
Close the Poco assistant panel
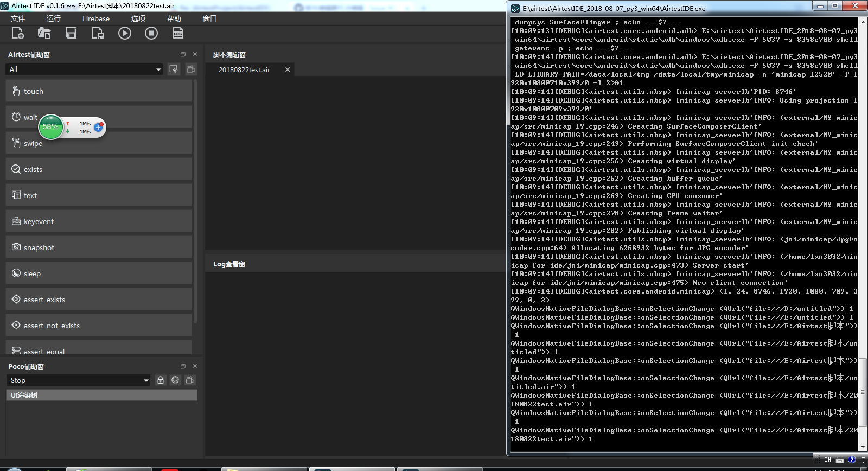(195, 366)
